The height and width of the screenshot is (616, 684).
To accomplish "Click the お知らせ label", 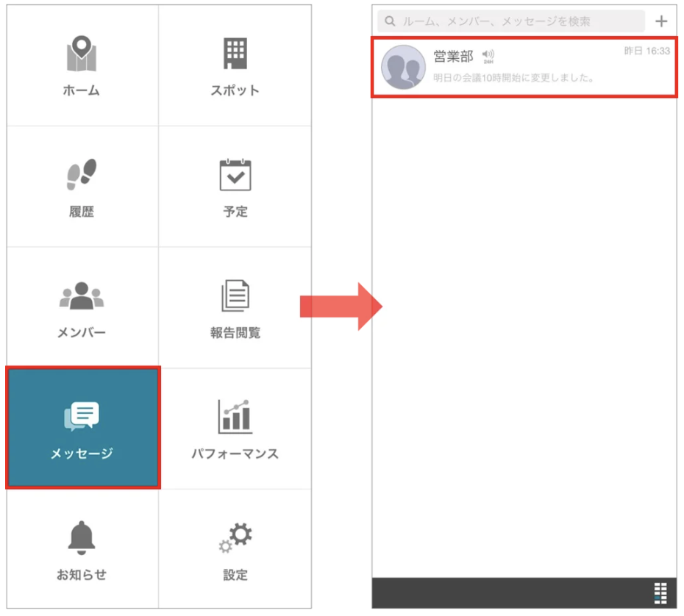I will point(82,575).
